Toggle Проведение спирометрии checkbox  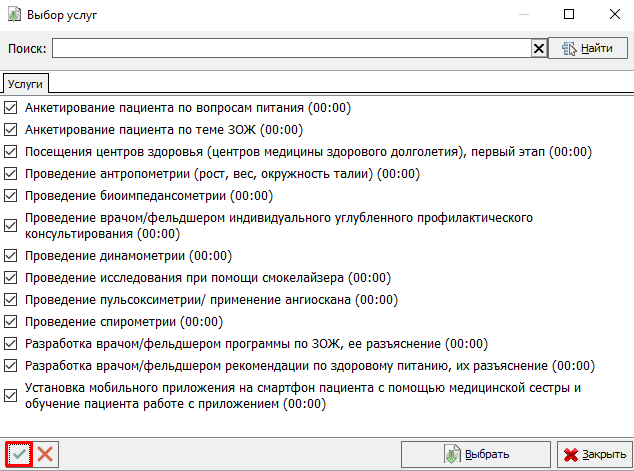(12, 322)
